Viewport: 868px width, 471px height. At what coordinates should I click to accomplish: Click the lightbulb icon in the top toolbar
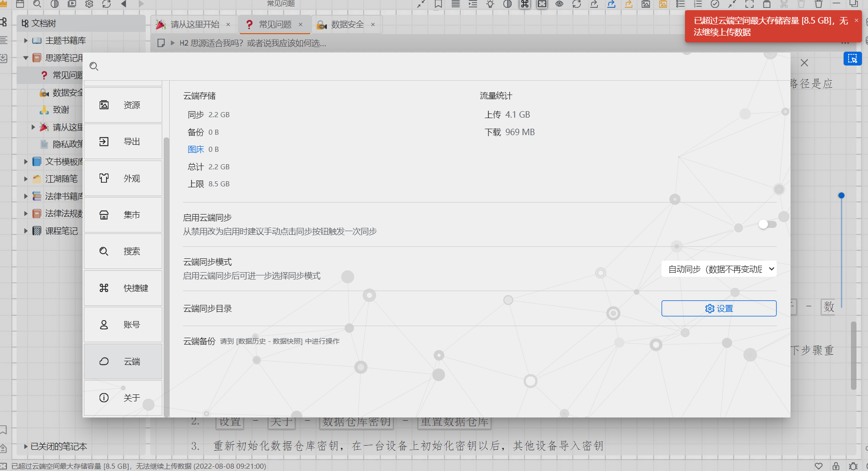pyautogui.click(x=490, y=4)
